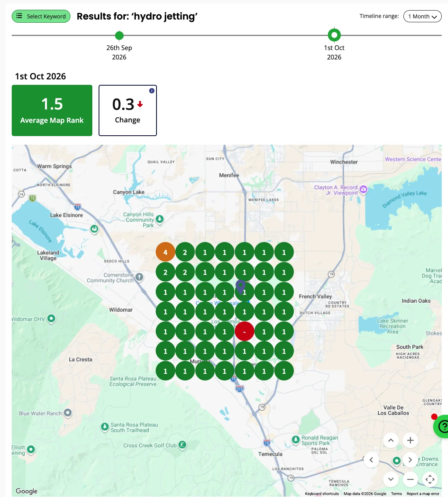This screenshot has width=448, height=497.
Task: Click Report a map error link
Action: click(x=423, y=493)
